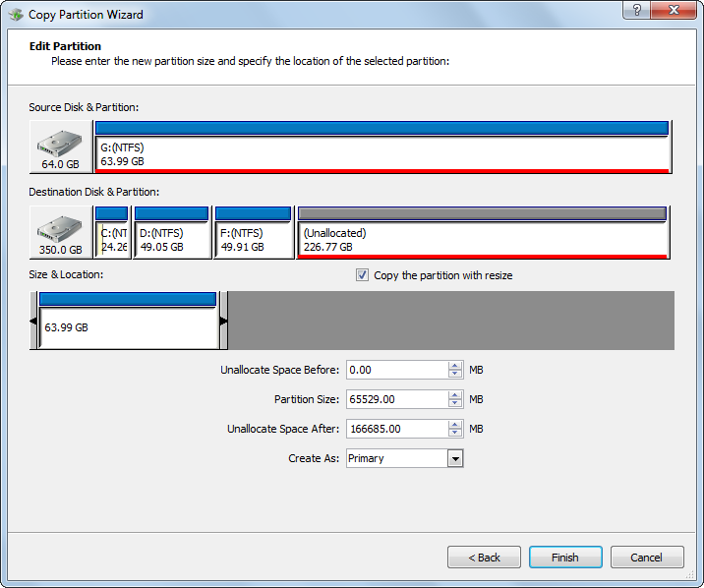Viewport: 704px width, 588px height.
Task: Decrease Partition Size with down arrow
Action: pyautogui.click(x=455, y=403)
